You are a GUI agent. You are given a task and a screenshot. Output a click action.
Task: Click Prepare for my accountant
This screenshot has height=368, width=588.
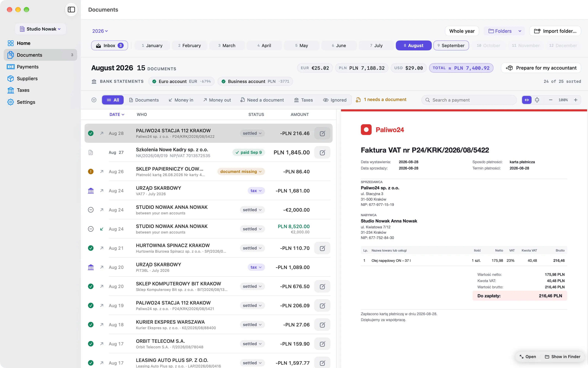pyautogui.click(x=541, y=68)
